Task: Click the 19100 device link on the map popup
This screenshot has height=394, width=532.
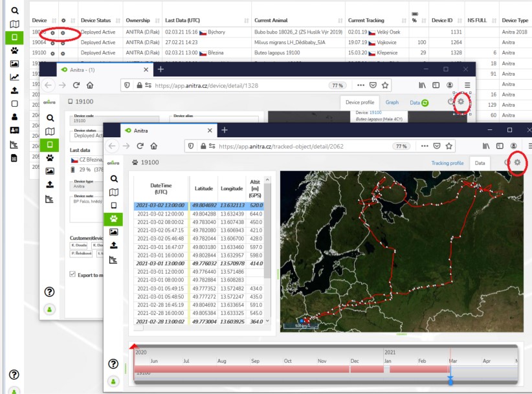Action: click(x=375, y=113)
